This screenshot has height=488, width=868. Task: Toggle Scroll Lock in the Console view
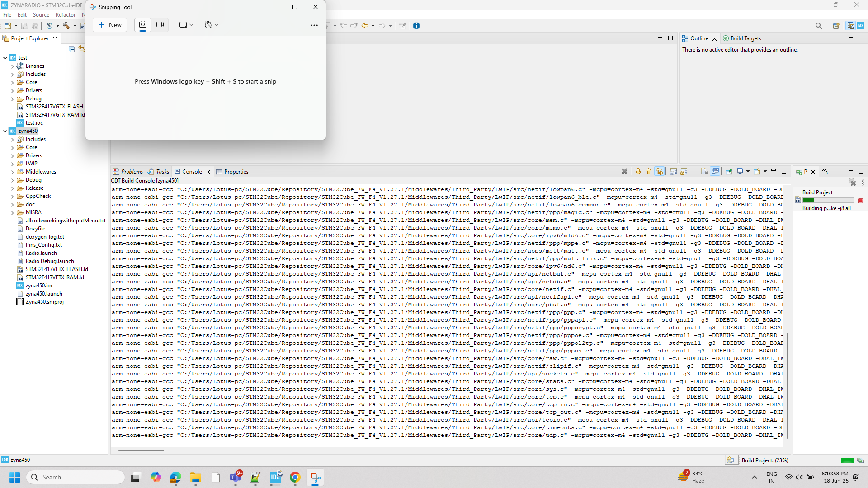tap(683, 171)
